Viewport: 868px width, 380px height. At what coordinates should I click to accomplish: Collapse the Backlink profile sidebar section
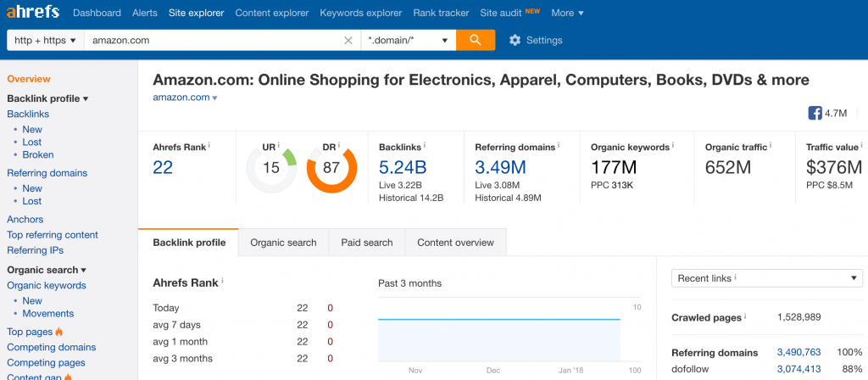tap(47, 98)
